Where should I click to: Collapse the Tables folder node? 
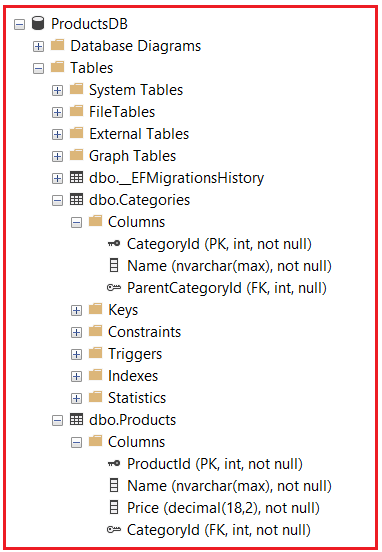click(x=38, y=68)
